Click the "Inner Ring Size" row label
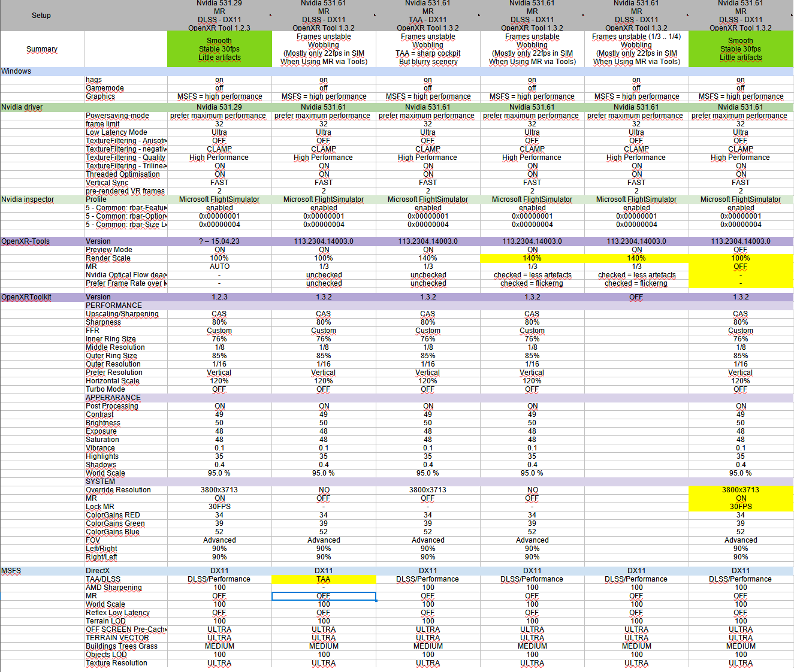Viewport: 794px width, 672px height. tap(111, 339)
